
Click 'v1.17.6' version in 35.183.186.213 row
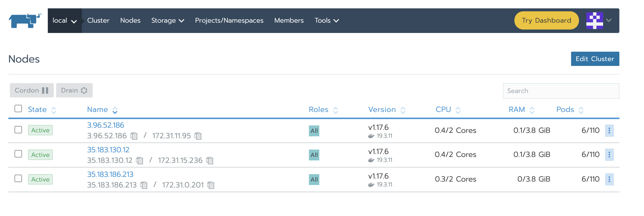click(378, 176)
